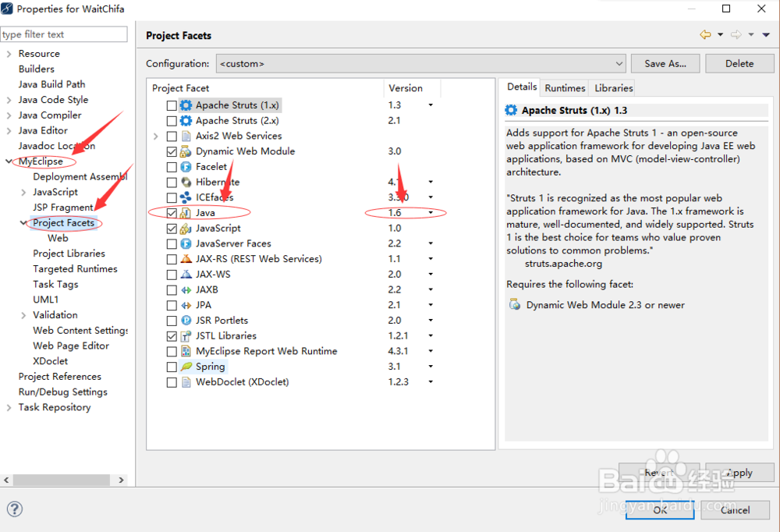780x532 pixels.
Task: Click the Delete configuration button
Action: coord(739,64)
